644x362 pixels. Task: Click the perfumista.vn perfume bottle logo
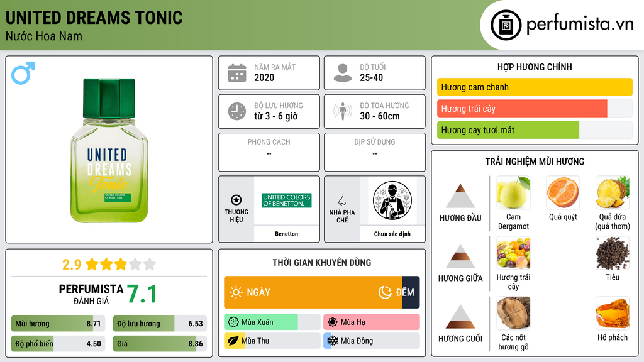pyautogui.click(x=506, y=25)
